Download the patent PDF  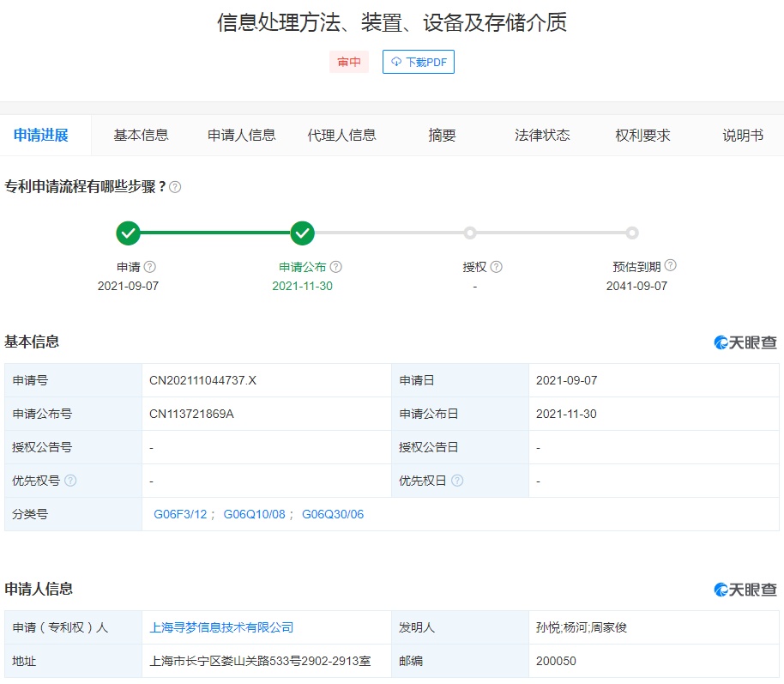419,63
